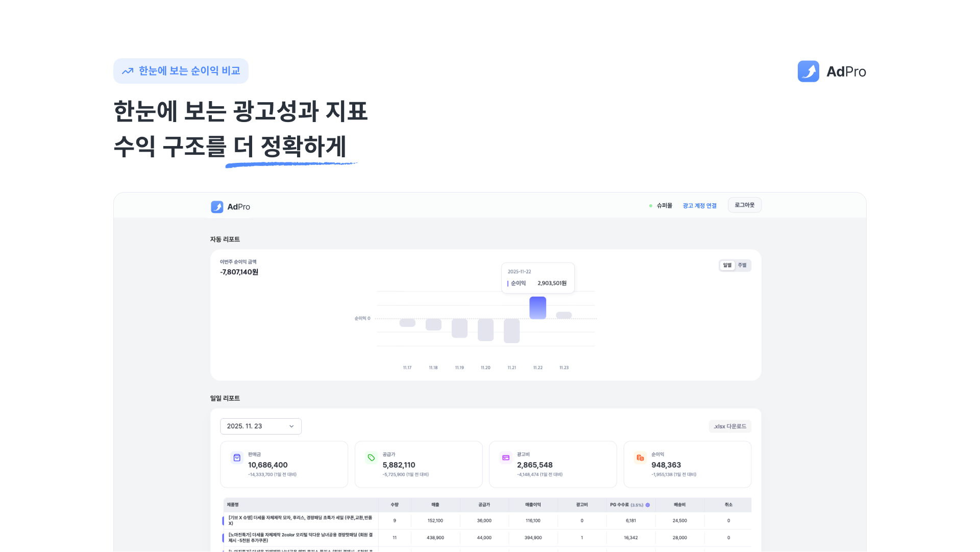
Task: Switch chart to 일별 view
Action: tap(727, 265)
